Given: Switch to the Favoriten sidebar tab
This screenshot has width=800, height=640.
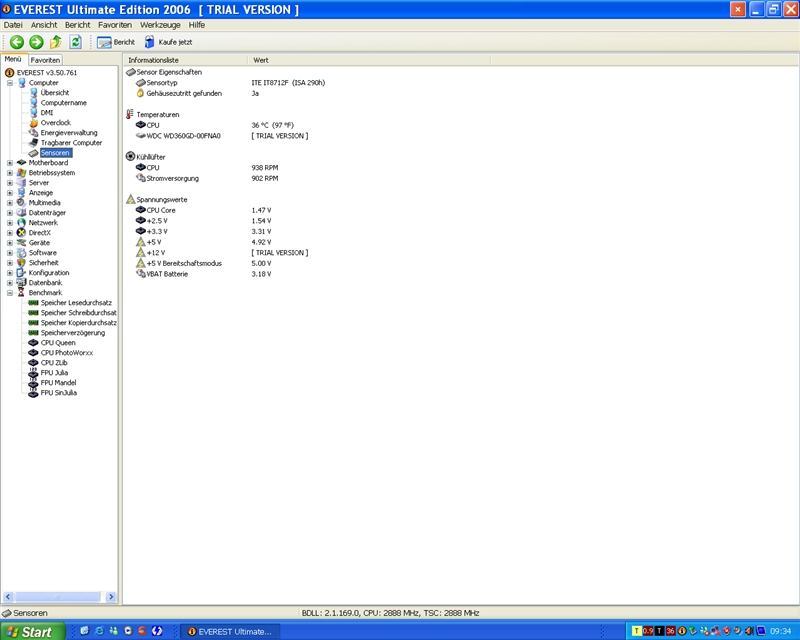Looking at the screenshot, I should 45,60.
